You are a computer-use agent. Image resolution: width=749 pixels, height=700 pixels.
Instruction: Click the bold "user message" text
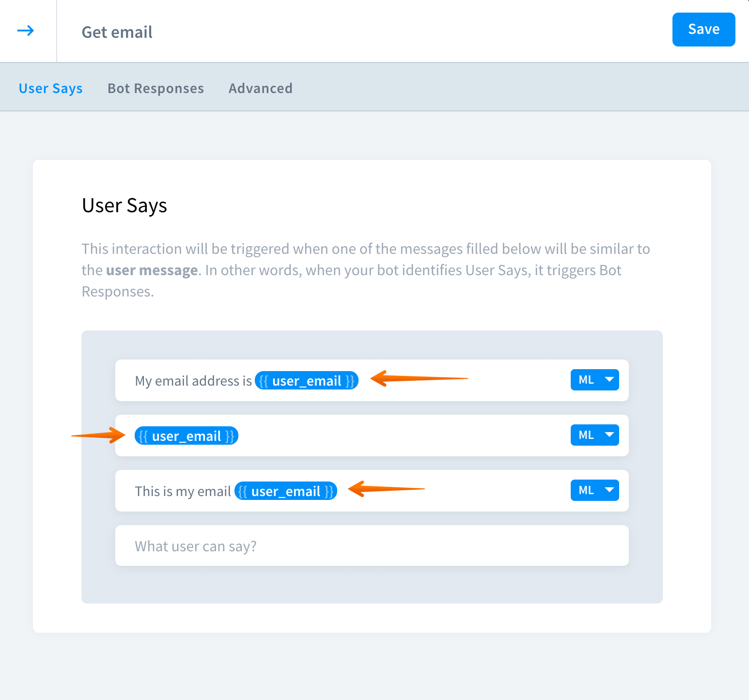coord(152,270)
